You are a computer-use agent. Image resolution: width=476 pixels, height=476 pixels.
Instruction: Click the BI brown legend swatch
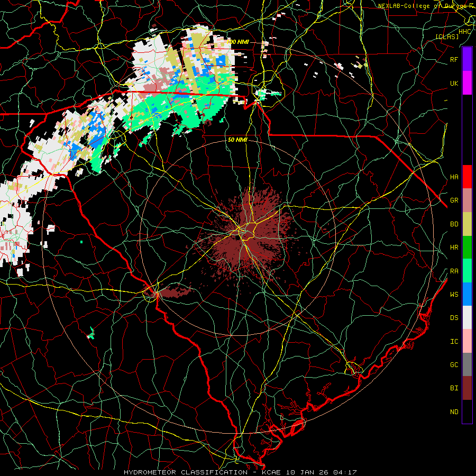point(467,388)
